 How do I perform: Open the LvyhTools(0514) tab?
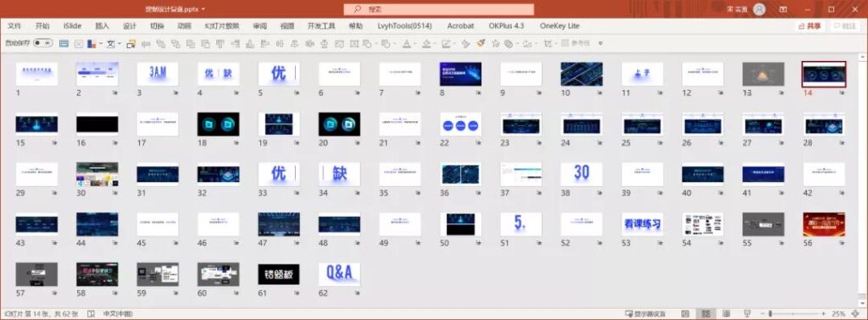[x=404, y=26]
